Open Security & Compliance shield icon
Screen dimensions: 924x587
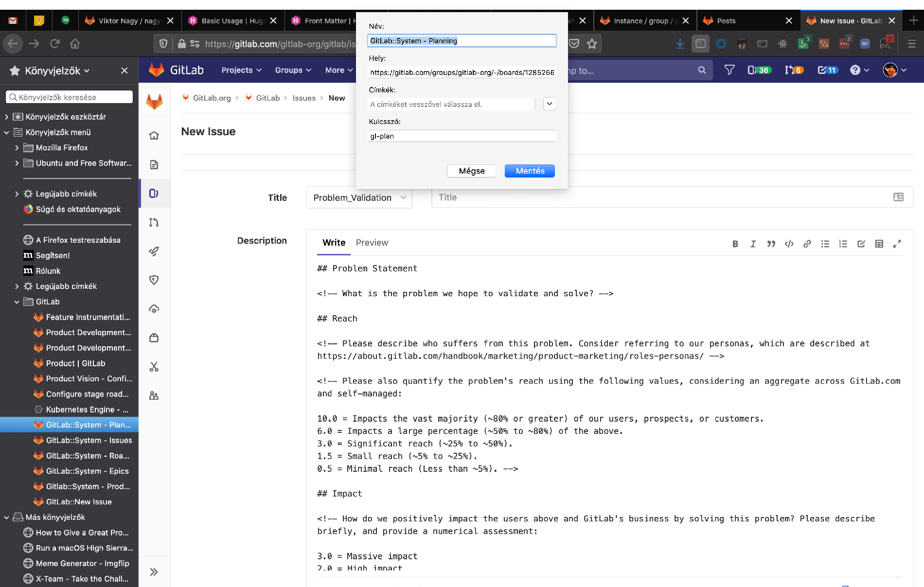pos(154,280)
